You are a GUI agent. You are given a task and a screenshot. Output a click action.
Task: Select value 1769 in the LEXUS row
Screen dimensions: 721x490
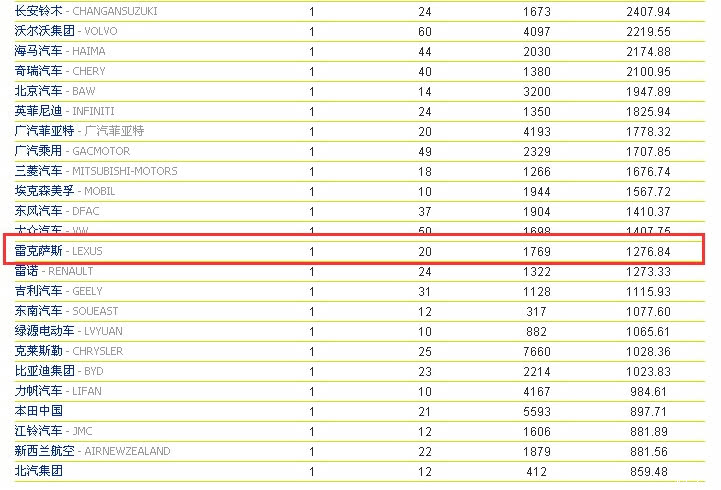pos(537,251)
